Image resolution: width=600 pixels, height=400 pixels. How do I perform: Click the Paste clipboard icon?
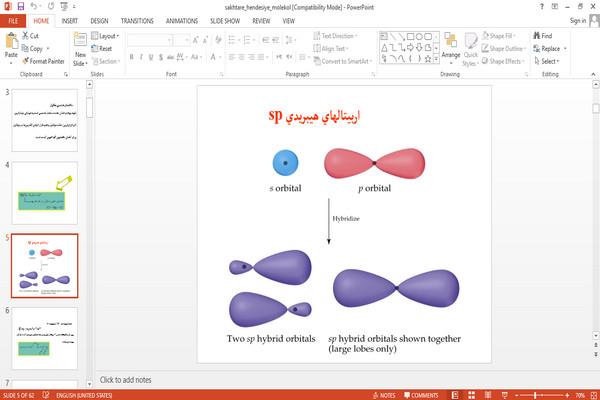[x=11, y=40]
